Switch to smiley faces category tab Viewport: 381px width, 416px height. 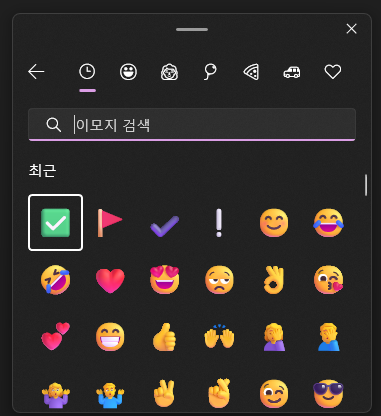tap(128, 72)
